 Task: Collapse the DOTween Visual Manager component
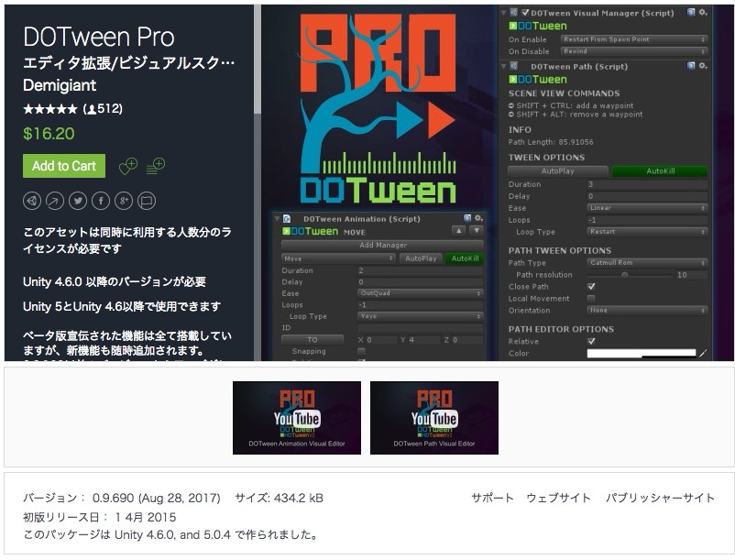tap(504, 13)
